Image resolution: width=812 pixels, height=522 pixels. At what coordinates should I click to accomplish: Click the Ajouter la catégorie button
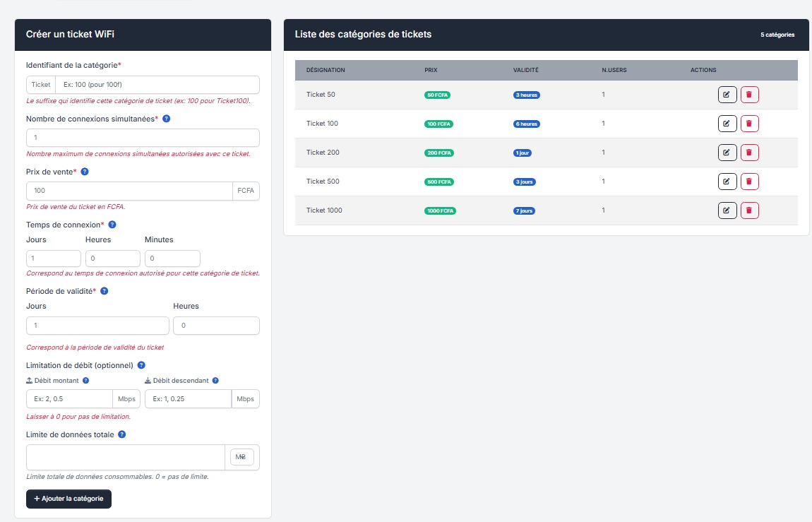[68, 499]
